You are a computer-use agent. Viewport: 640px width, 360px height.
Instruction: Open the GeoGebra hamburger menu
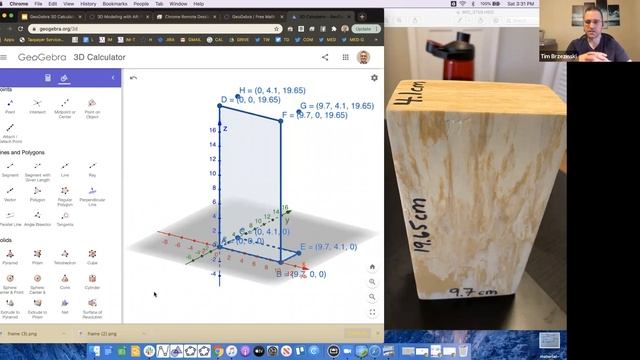pyautogui.click(x=4, y=57)
